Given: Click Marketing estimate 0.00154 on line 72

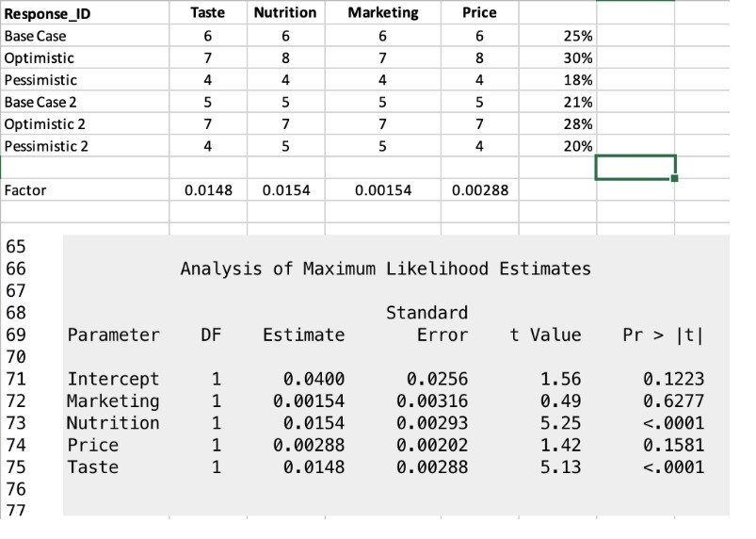Looking at the screenshot, I should pyautogui.click(x=309, y=401).
